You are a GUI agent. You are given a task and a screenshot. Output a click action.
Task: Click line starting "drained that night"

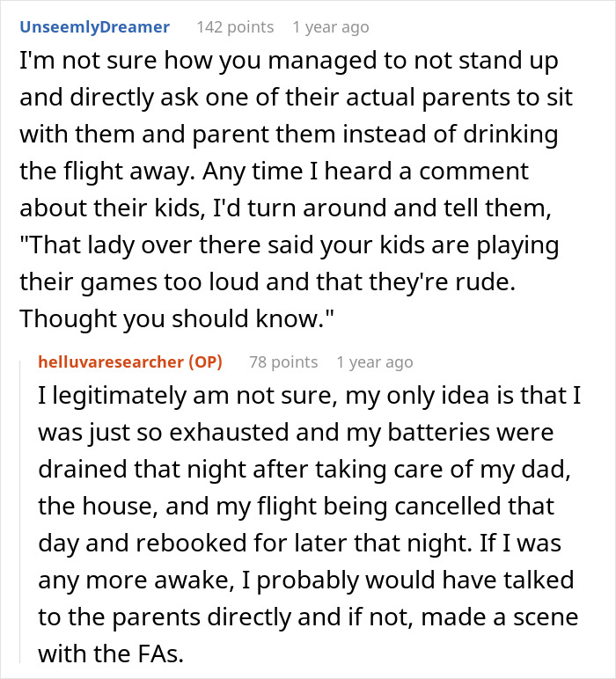pos(304,469)
